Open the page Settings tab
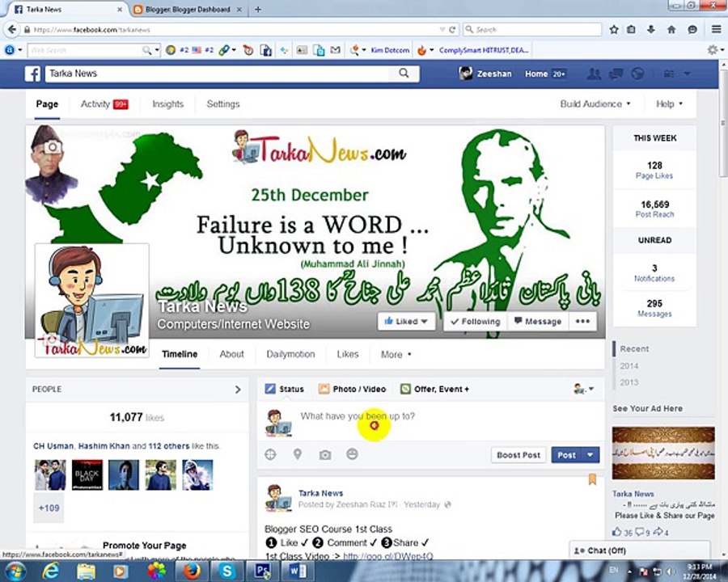This screenshot has height=582, width=728. point(223,104)
